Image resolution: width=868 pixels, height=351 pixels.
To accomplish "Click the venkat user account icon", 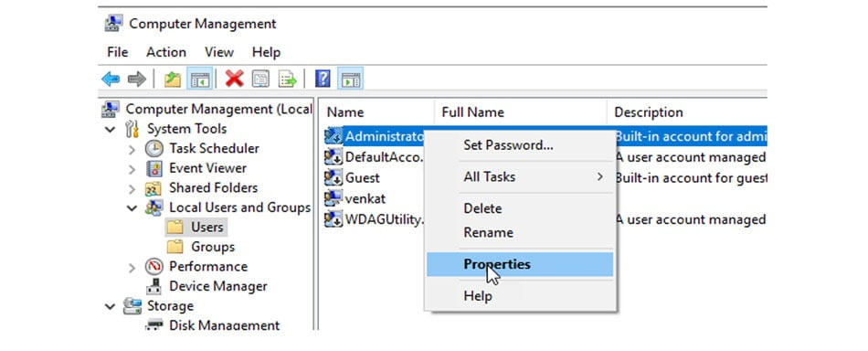I will coord(333,198).
